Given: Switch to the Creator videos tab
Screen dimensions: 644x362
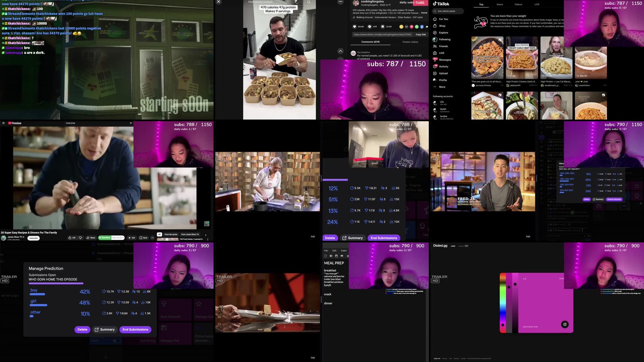Looking at the screenshot, I should pyautogui.click(x=410, y=42).
